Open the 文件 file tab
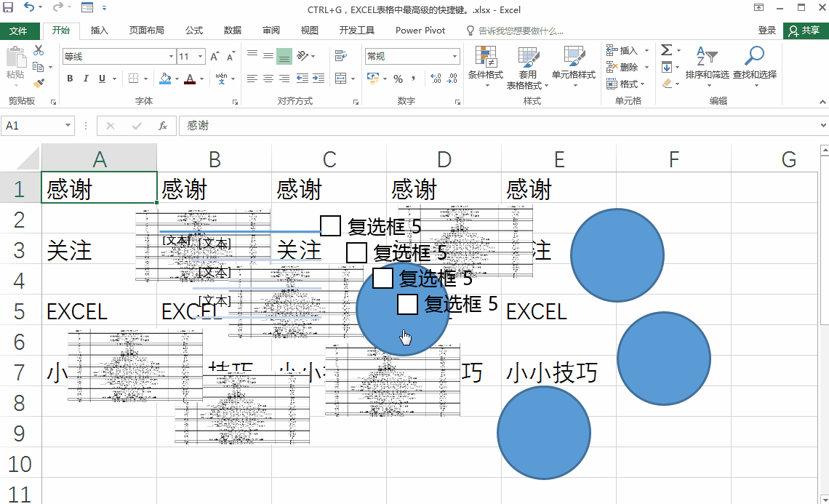 click(x=19, y=31)
